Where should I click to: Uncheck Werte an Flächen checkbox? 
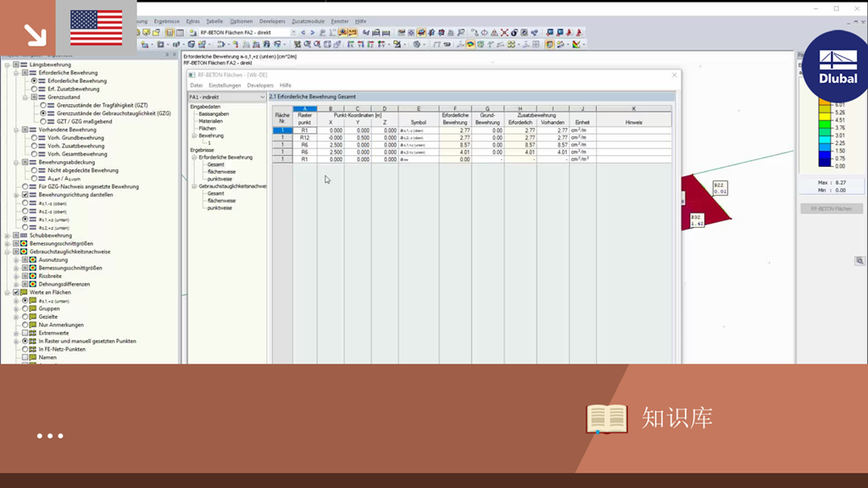(x=16, y=292)
